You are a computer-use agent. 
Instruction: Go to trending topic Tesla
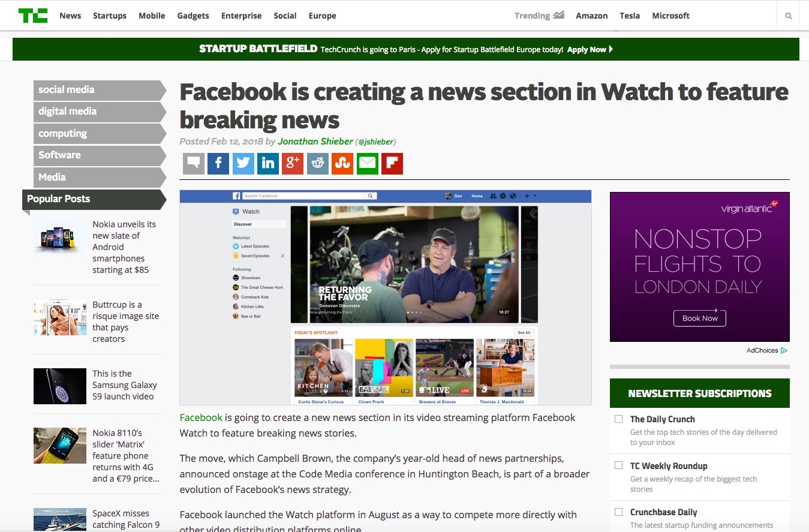[x=630, y=16]
